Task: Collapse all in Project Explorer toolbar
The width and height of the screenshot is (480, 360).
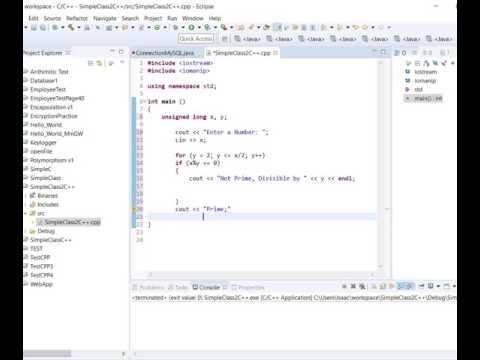Action: pyautogui.click(x=91, y=63)
